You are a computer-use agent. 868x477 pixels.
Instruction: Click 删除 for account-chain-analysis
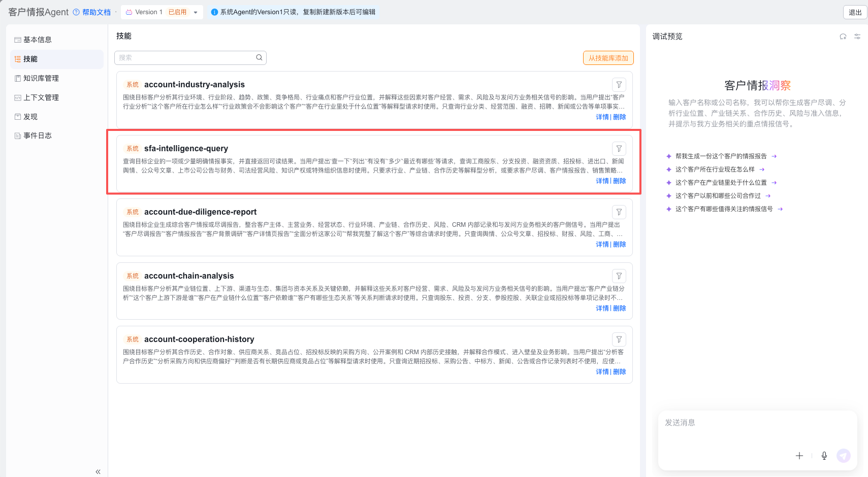[x=620, y=309]
